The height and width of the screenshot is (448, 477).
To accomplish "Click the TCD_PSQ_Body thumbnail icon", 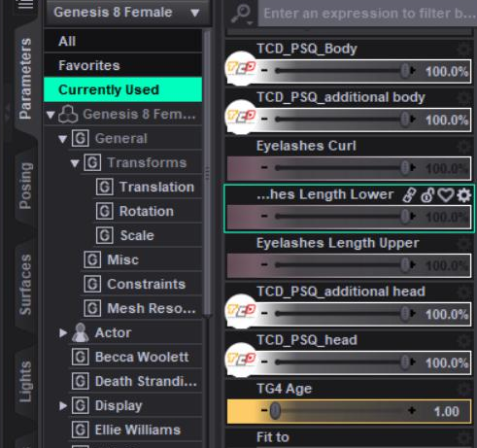I will click(x=241, y=68).
